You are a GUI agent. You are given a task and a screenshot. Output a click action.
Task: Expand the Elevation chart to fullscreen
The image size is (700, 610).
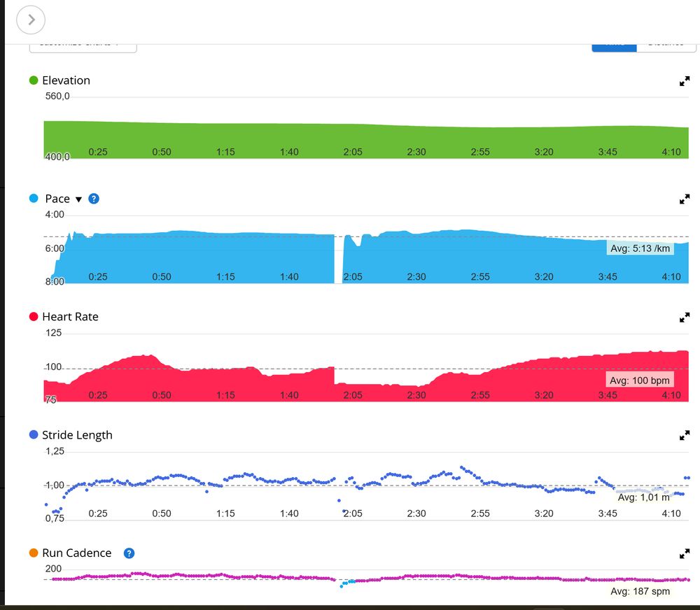(x=685, y=81)
